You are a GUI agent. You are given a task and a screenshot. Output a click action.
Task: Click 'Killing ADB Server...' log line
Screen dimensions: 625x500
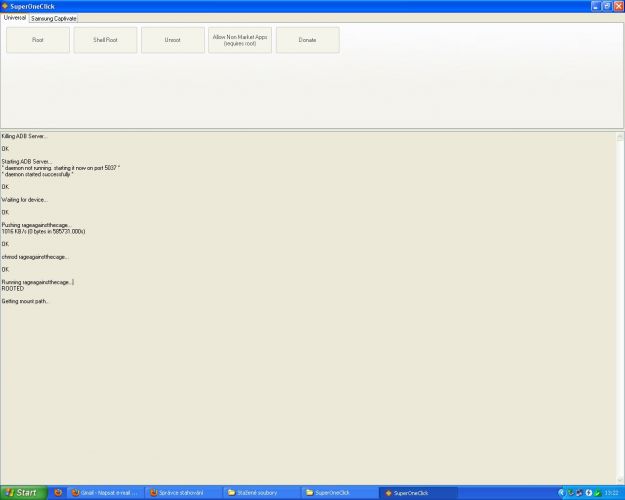coord(24,136)
